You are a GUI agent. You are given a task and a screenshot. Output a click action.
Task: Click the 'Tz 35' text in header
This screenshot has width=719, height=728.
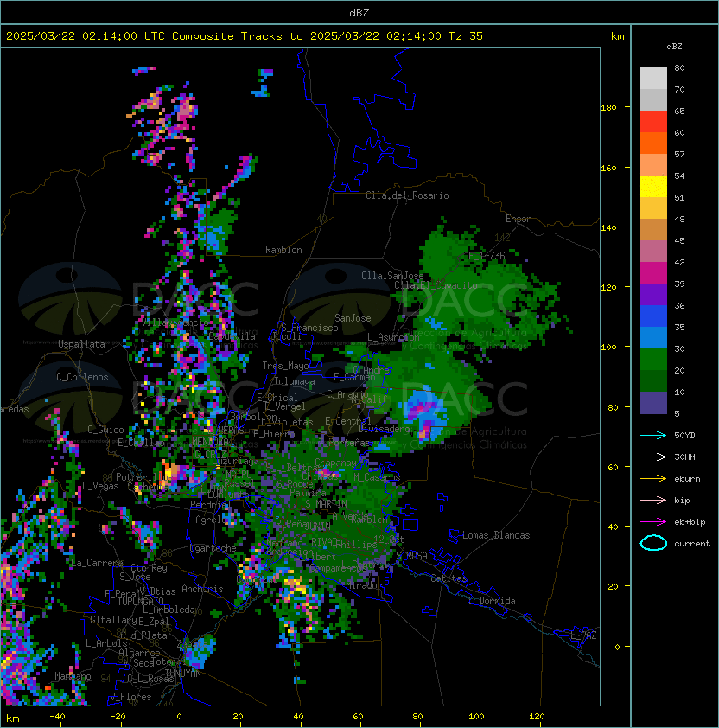465,36
